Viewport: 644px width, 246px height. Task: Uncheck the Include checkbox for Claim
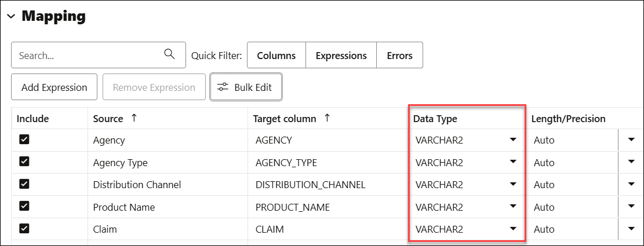coord(24,229)
